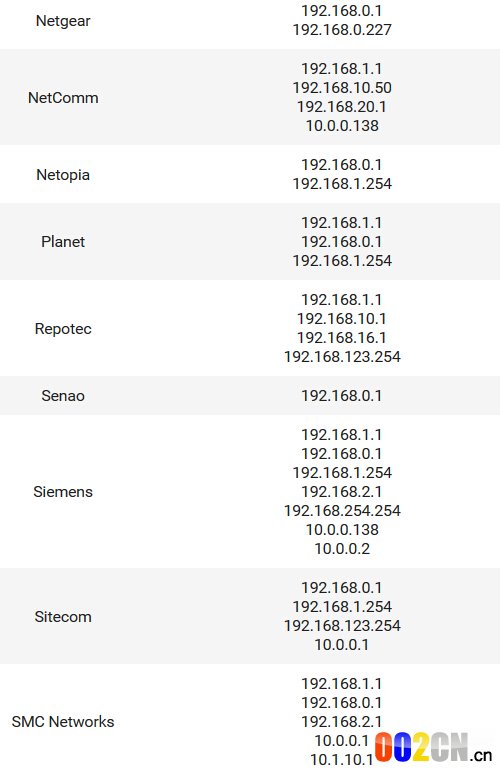
Task: Click Senao's 192.168.0.1 address
Action: 342,396
